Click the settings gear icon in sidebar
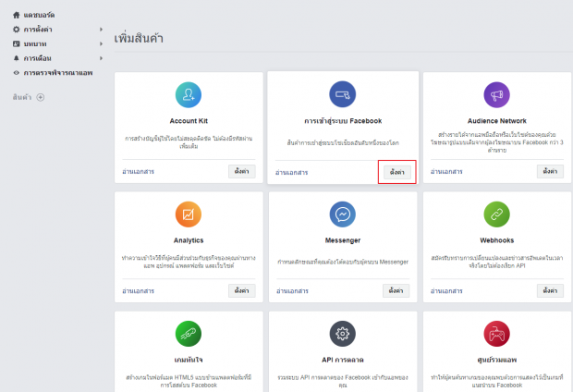Image resolution: width=573 pixels, height=392 pixels. pos(16,30)
